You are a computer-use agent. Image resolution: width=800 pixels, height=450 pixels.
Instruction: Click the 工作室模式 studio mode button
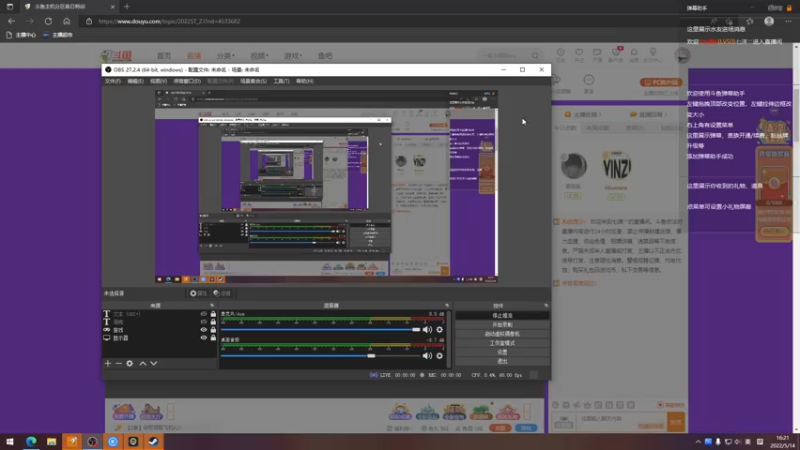(502, 343)
